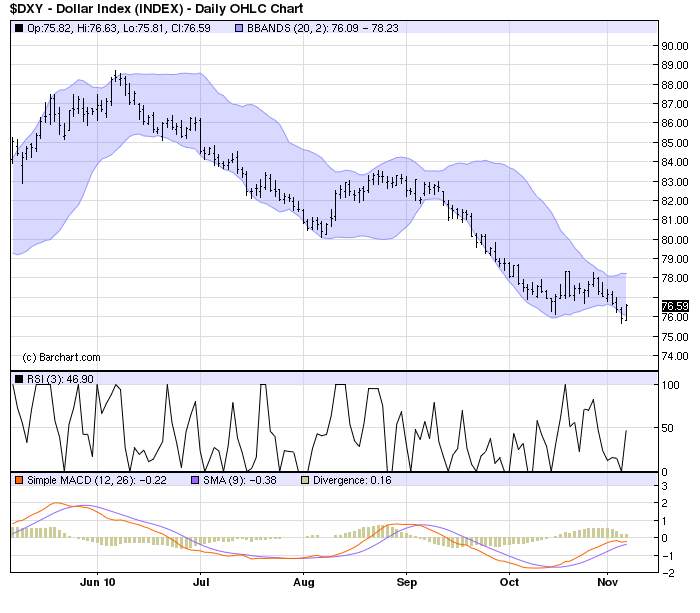Viewport: 700px width, 613px height.
Task: Click the 'RSI (3): 46.90' label
Action: pyautogui.click(x=60, y=379)
